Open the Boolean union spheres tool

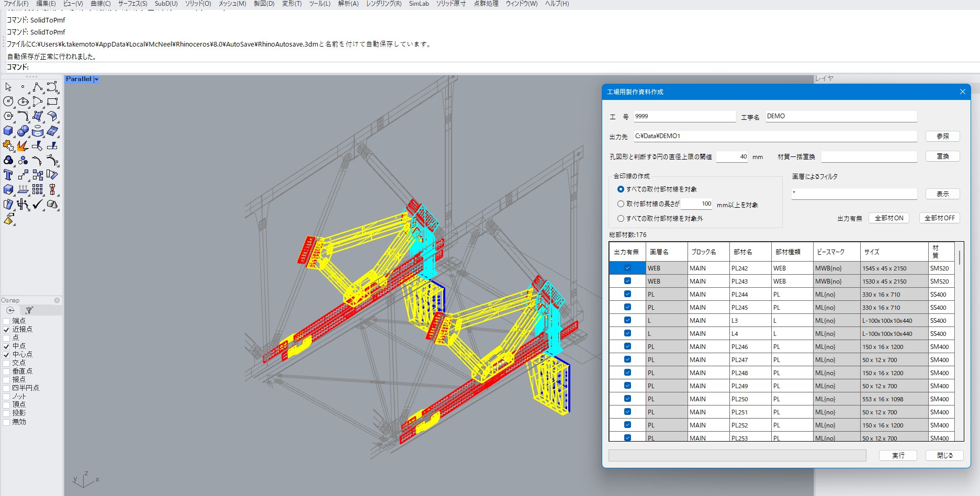[x=23, y=131]
